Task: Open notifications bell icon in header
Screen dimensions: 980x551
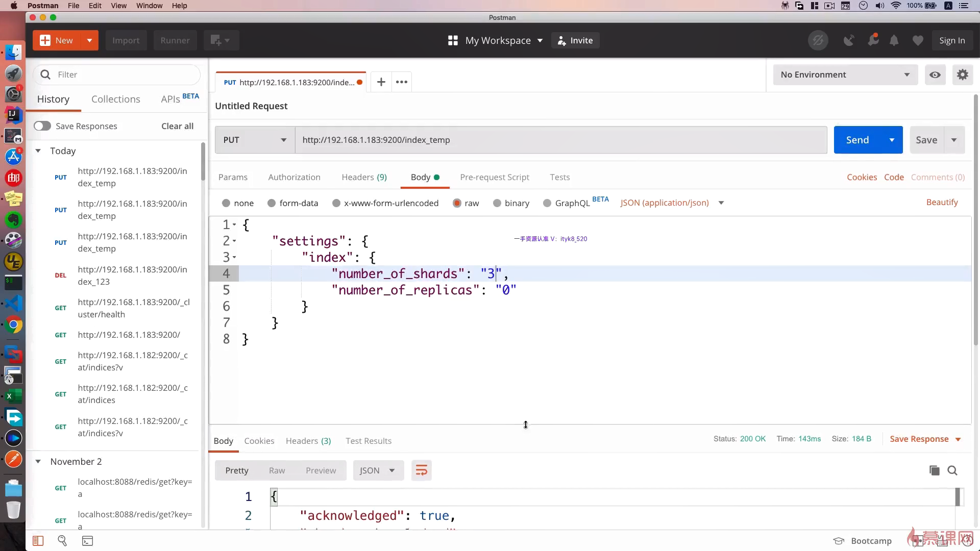Action: (894, 40)
